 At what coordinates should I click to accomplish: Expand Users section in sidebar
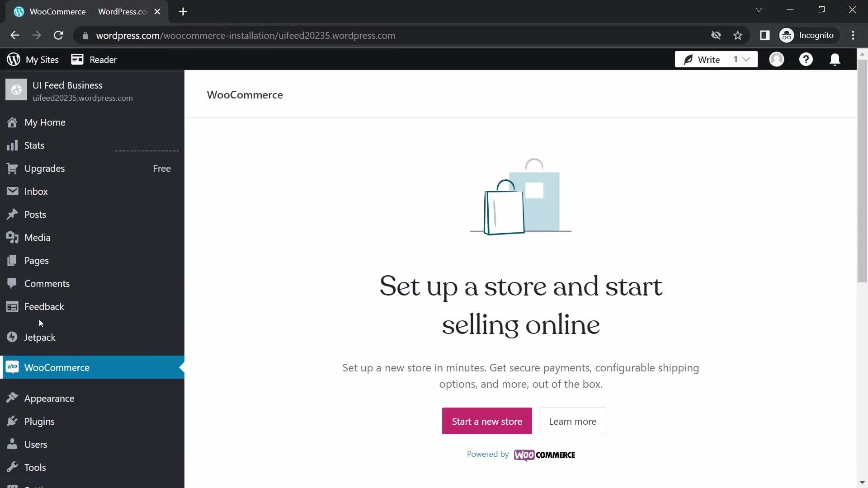pos(36,444)
